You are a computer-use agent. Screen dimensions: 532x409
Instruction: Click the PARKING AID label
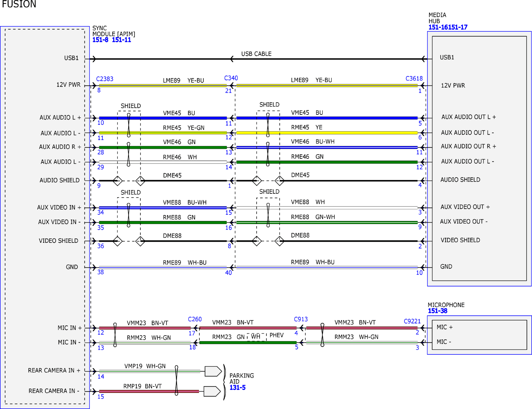pyautogui.click(x=242, y=379)
